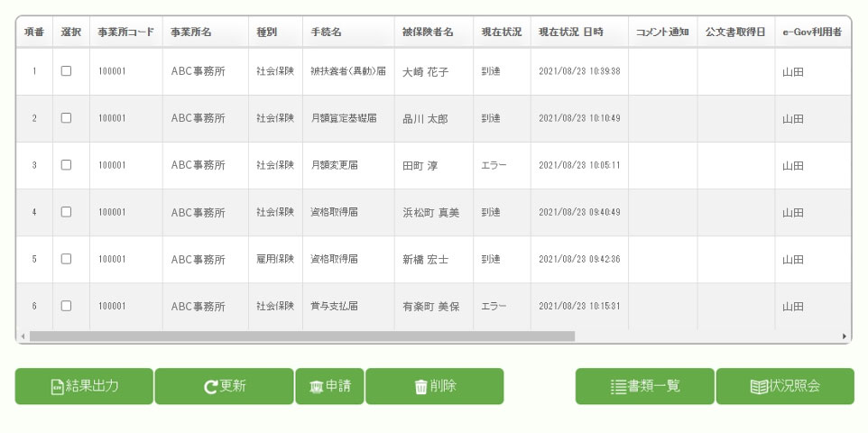868x433 pixels.
Task: Click the horizontal scrollbar thumb
Action: click(x=302, y=336)
